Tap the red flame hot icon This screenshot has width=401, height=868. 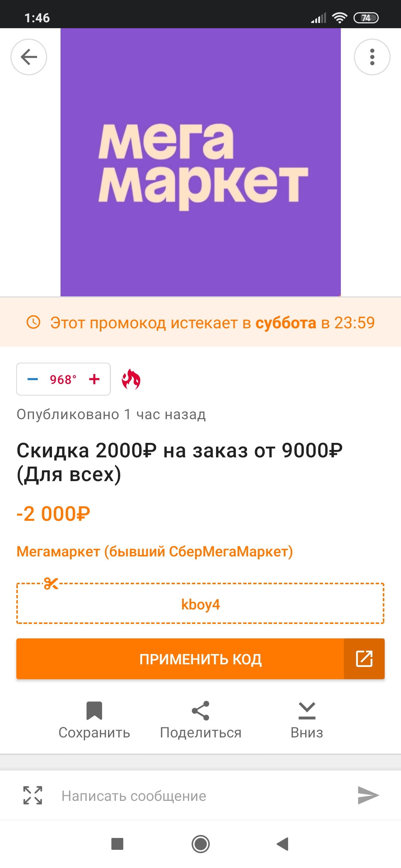(131, 379)
